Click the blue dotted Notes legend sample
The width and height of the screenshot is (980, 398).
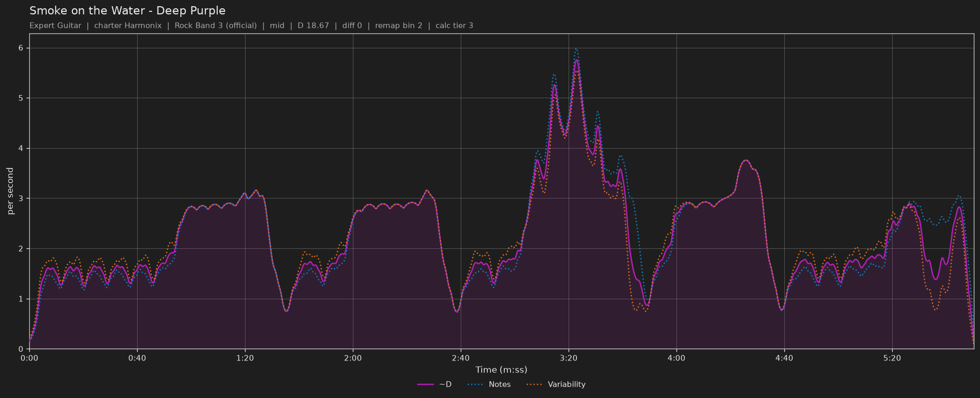(476, 385)
